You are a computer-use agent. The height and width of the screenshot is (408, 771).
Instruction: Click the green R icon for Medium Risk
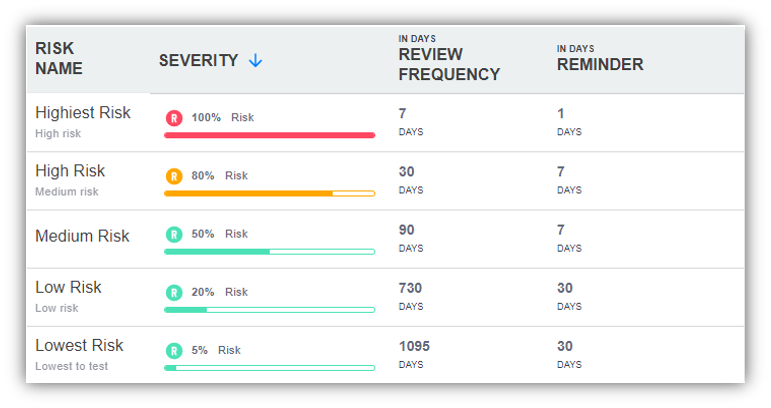tap(174, 234)
